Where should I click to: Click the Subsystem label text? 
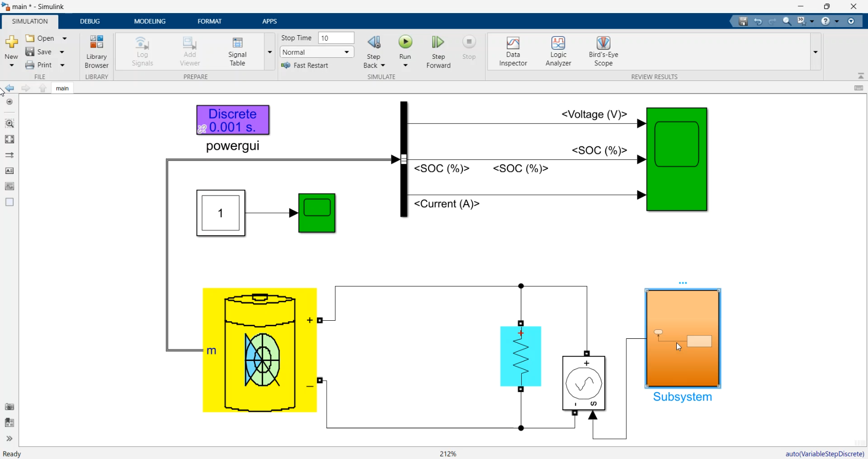click(683, 397)
